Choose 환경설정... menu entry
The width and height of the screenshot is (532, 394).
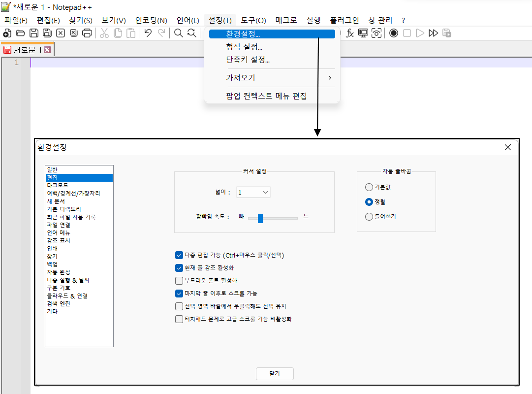[272, 34]
